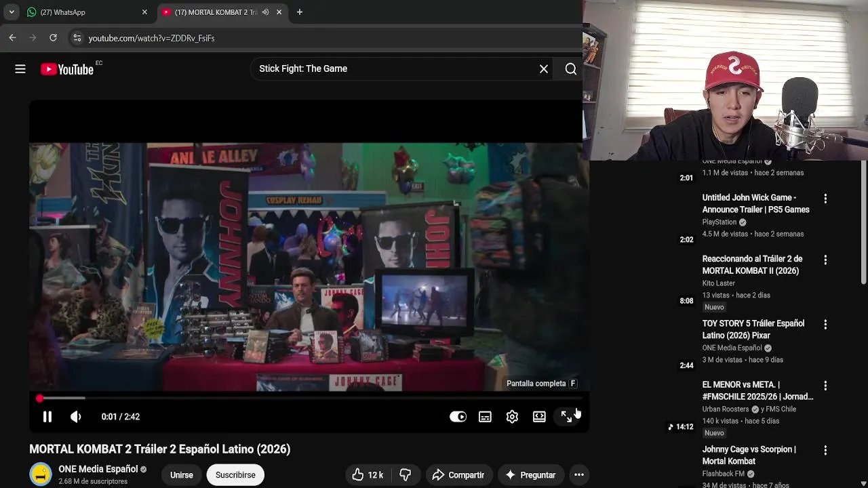The height and width of the screenshot is (488, 868).
Task: Open TOY STORY 5 Tráiler video
Action: pyautogui.click(x=753, y=329)
